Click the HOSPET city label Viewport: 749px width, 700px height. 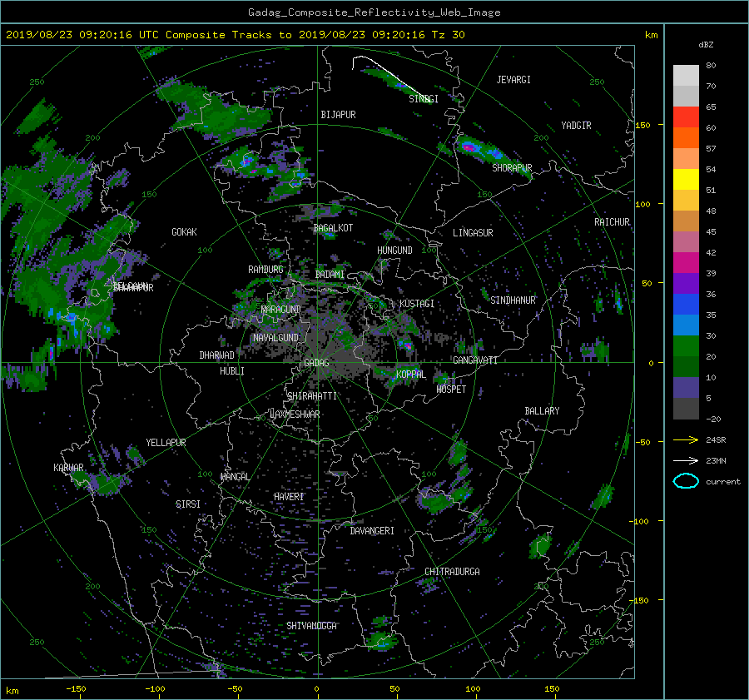click(451, 390)
